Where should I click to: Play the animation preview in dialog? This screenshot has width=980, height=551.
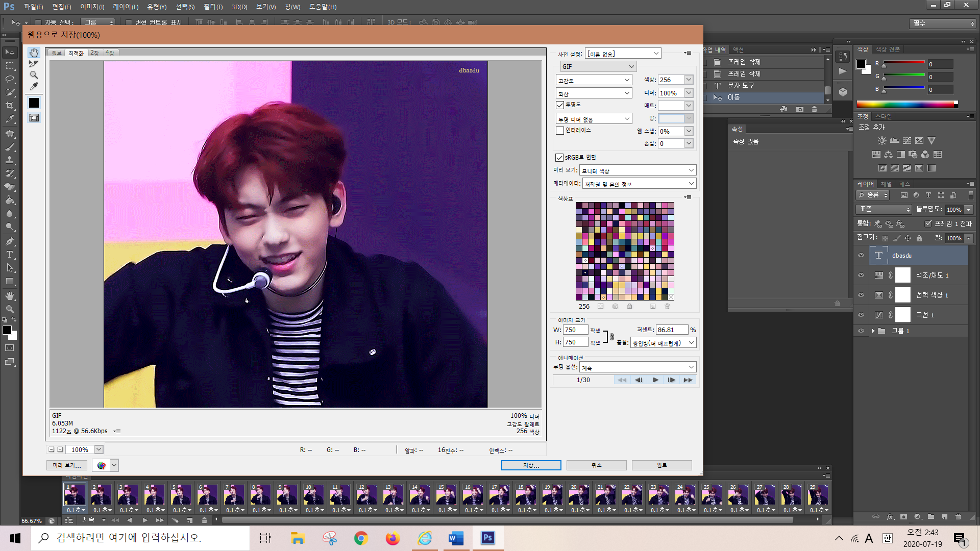(655, 380)
